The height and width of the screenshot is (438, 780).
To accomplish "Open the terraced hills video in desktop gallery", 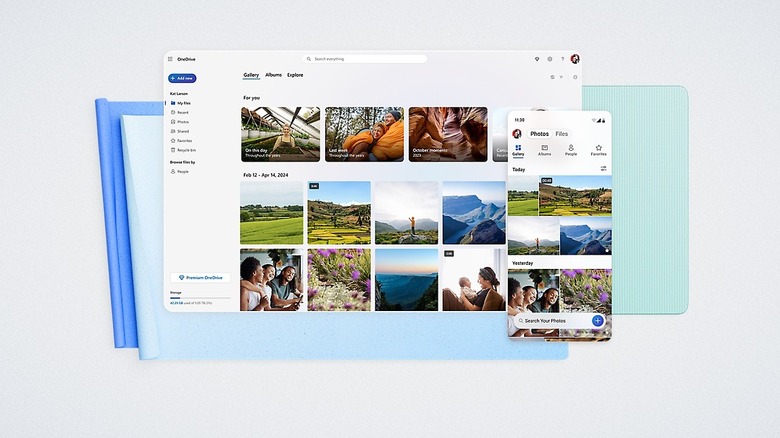I will [x=339, y=213].
